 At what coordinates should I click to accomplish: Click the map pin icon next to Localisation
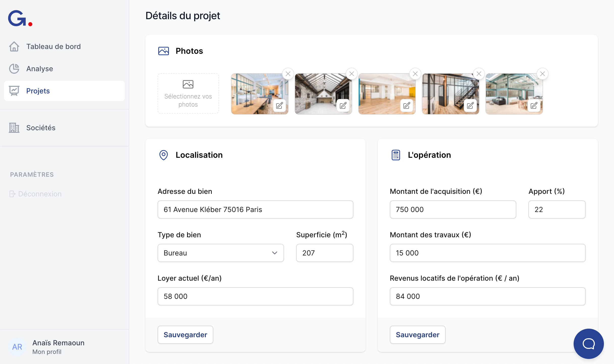pos(164,155)
